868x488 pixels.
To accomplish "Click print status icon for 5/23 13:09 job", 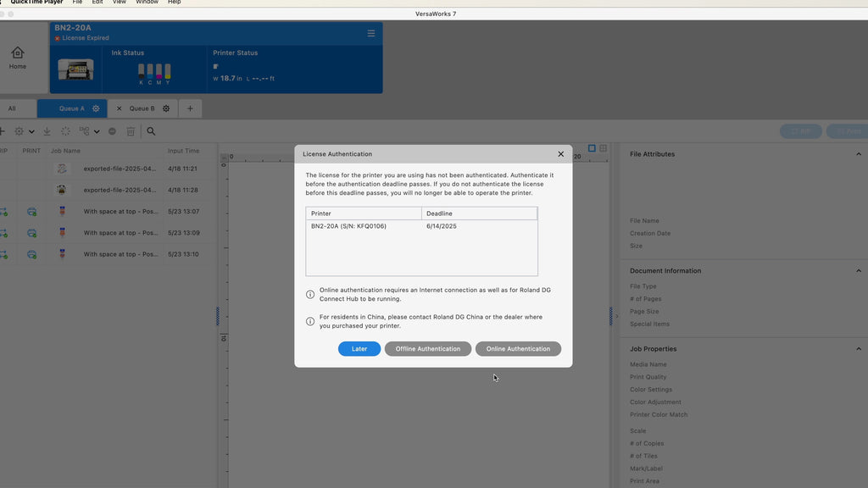I will click(x=31, y=233).
